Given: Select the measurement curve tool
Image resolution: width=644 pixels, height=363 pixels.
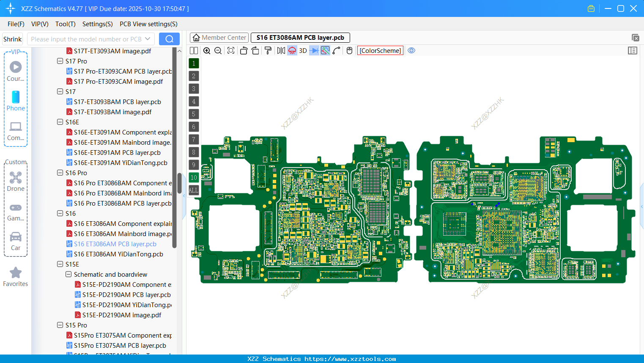Looking at the screenshot, I should 336,50.
